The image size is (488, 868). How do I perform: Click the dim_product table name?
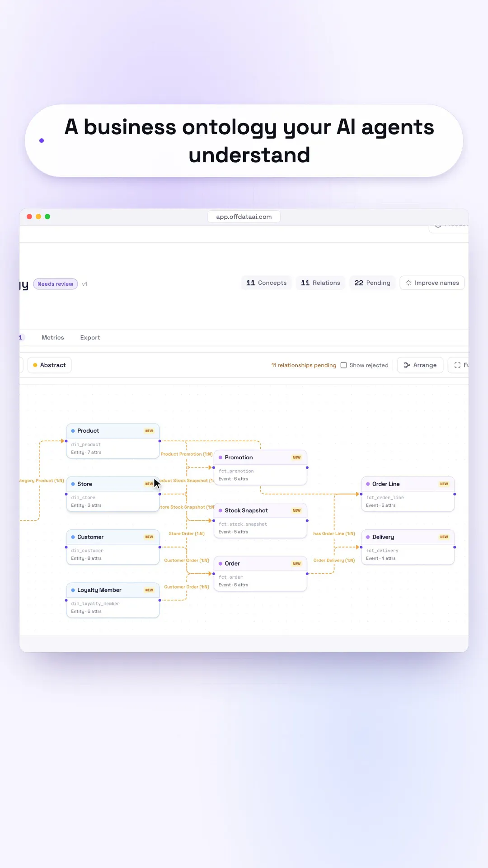point(86,445)
